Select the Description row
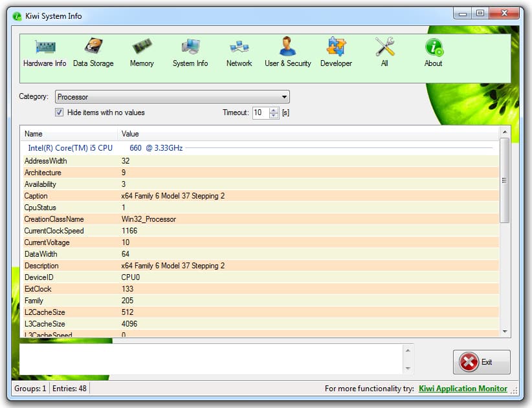Viewport: 532px width, 408px height. point(261,266)
